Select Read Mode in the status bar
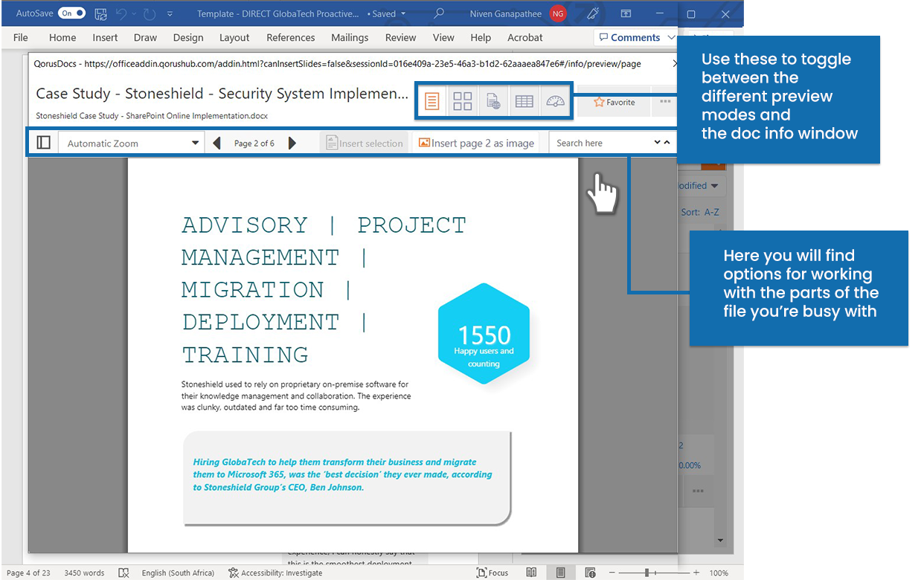The image size is (924, 580). (531, 573)
